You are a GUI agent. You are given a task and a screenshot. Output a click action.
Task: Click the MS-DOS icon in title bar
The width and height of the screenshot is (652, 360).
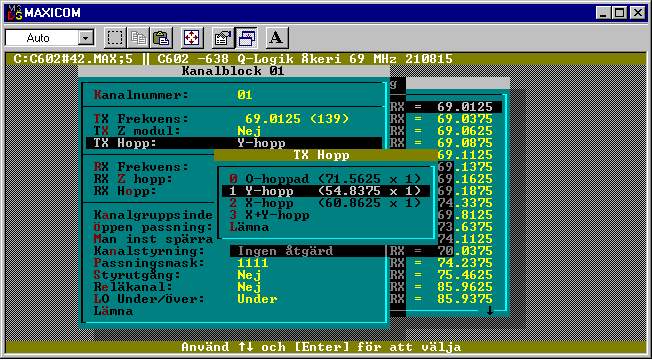tap(15, 13)
